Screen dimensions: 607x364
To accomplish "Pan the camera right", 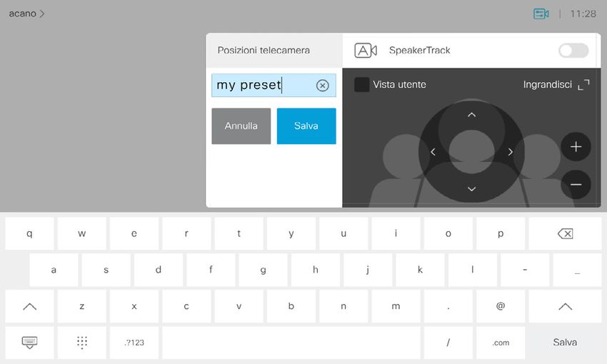I will 510,152.
